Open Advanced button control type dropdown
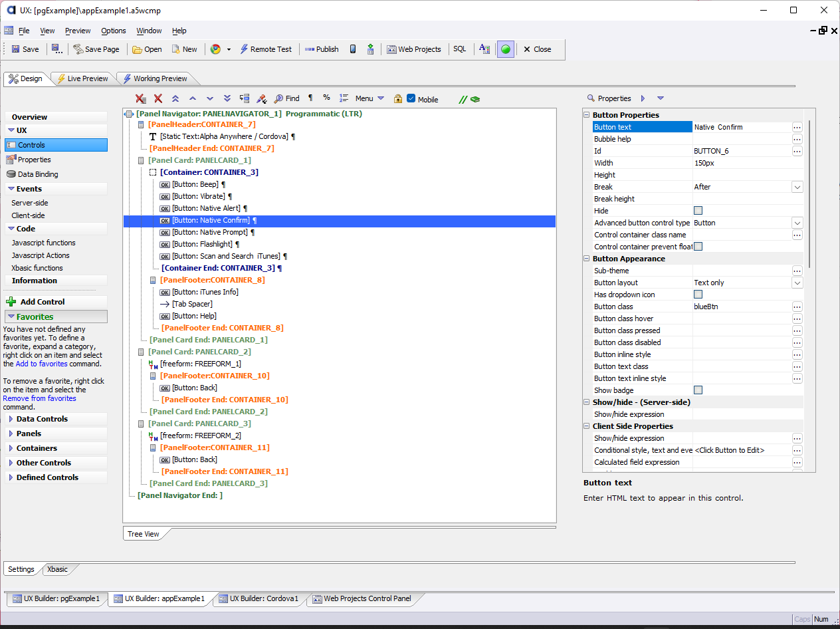Viewport: 840px width, 629px height. 797,223
